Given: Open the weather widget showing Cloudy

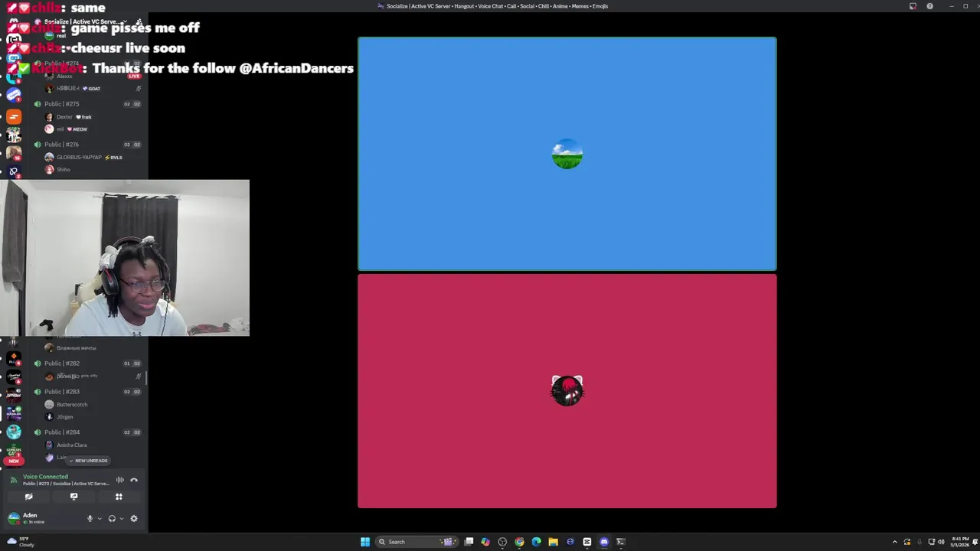Looking at the screenshot, I should tap(21, 542).
